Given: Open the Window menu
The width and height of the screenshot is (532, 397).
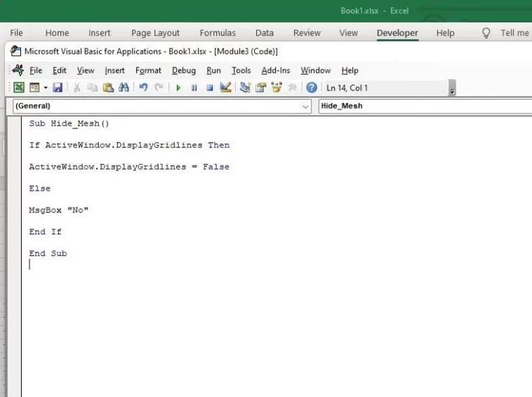Looking at the screenshot, I should (316, 71).
